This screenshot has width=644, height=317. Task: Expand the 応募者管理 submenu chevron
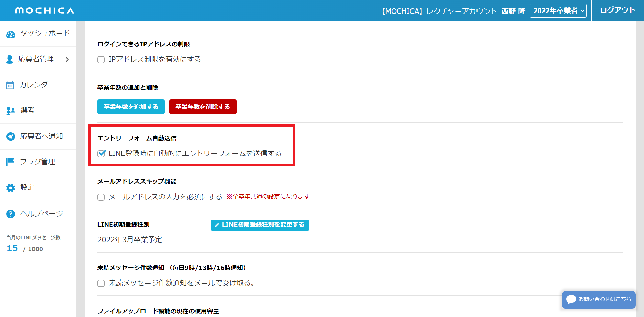[67, 60]
